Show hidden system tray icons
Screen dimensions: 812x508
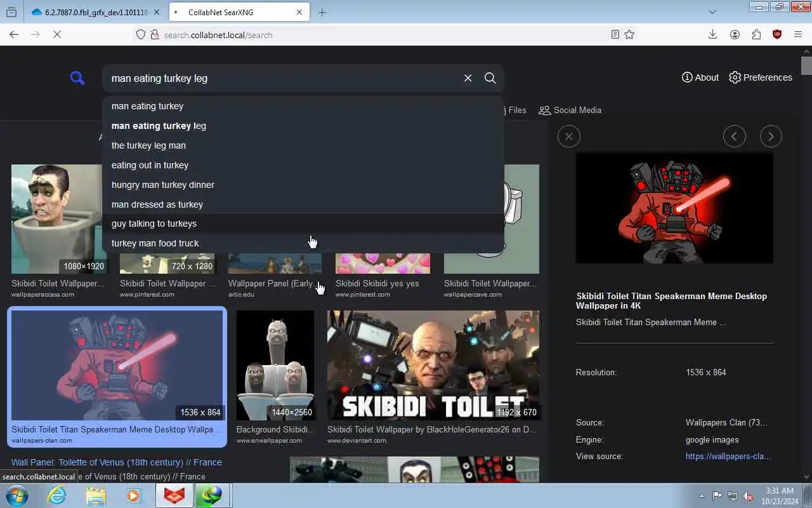(702, 496)
